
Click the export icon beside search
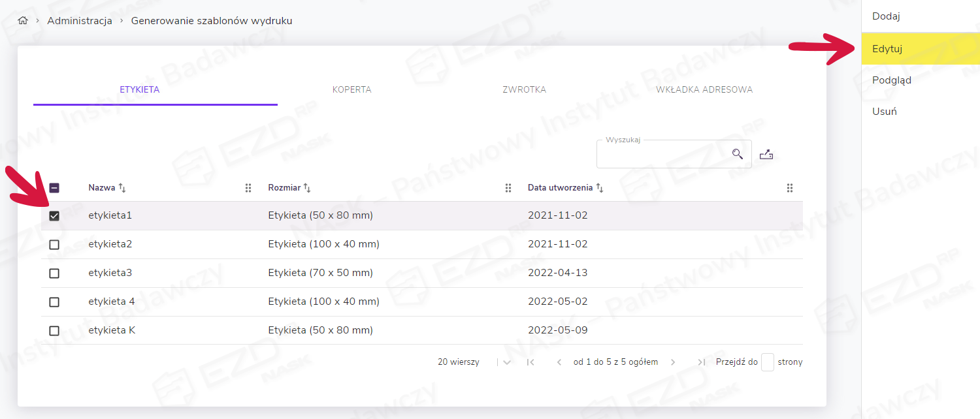766,155
